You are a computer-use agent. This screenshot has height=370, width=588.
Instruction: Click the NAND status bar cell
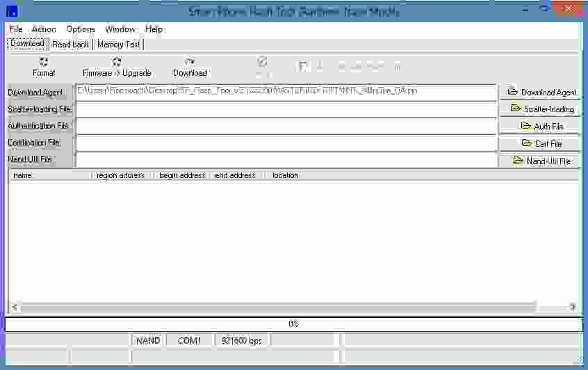point(148,341)
